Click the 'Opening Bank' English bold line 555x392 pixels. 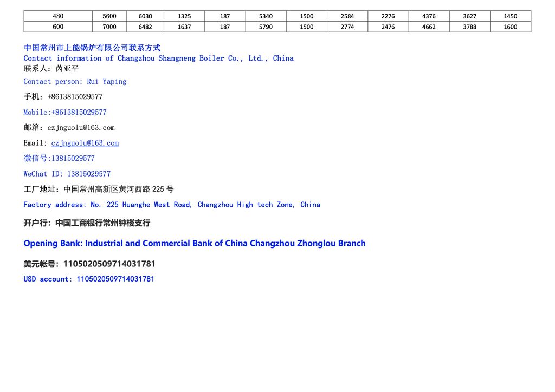point(194,243)
